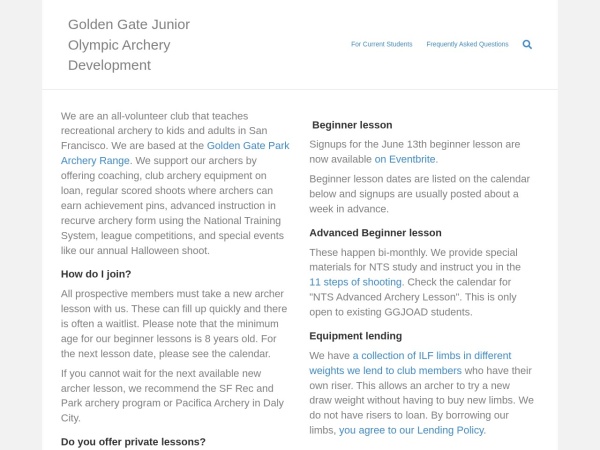The height and width of the screenshot is (450, 600).
Task: Click paragraph recommending SF Rec and Park program
Action: coord(173,396)
